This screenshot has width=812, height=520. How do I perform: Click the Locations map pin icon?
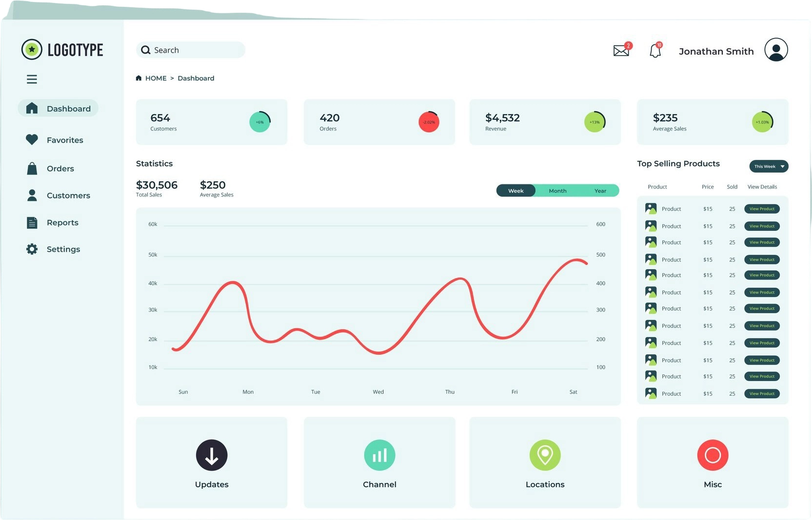pyautogui.click(x=545, y=455)
